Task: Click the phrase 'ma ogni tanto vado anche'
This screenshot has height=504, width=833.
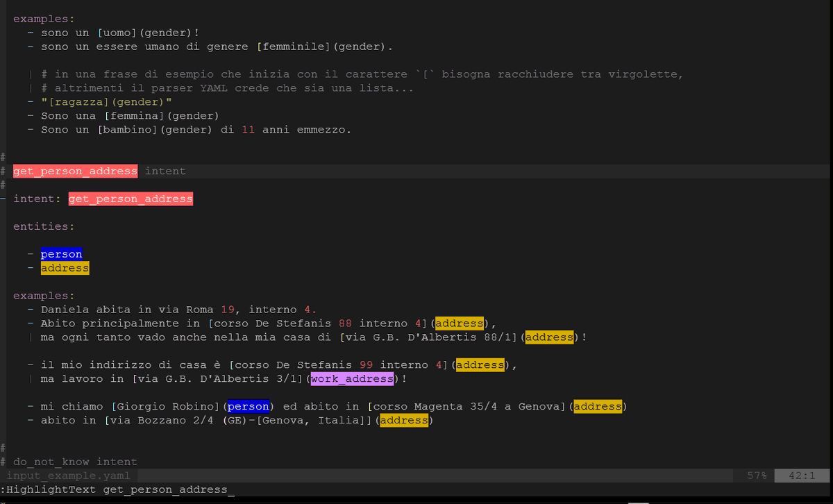Action: 124,337
